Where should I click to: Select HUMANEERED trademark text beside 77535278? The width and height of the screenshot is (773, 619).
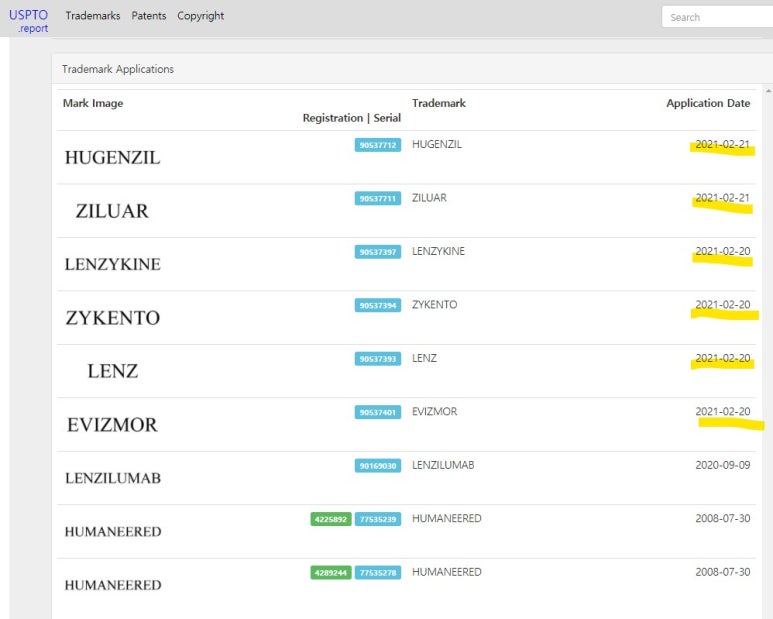coord(447,572)
